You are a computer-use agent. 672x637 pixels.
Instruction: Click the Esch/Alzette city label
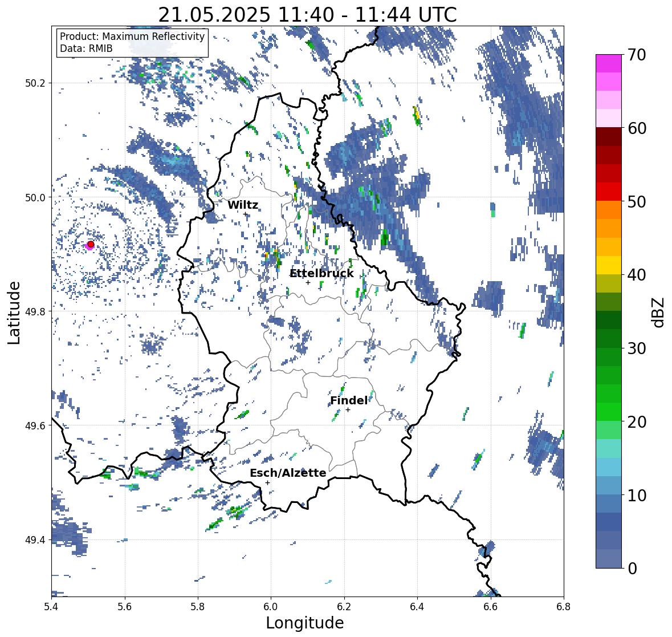tap(288, 473)
